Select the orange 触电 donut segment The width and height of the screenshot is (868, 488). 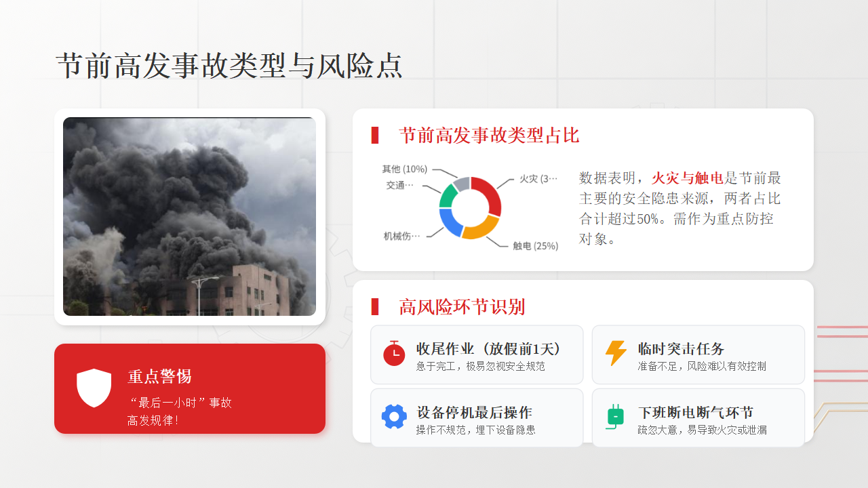pos(480,228)
